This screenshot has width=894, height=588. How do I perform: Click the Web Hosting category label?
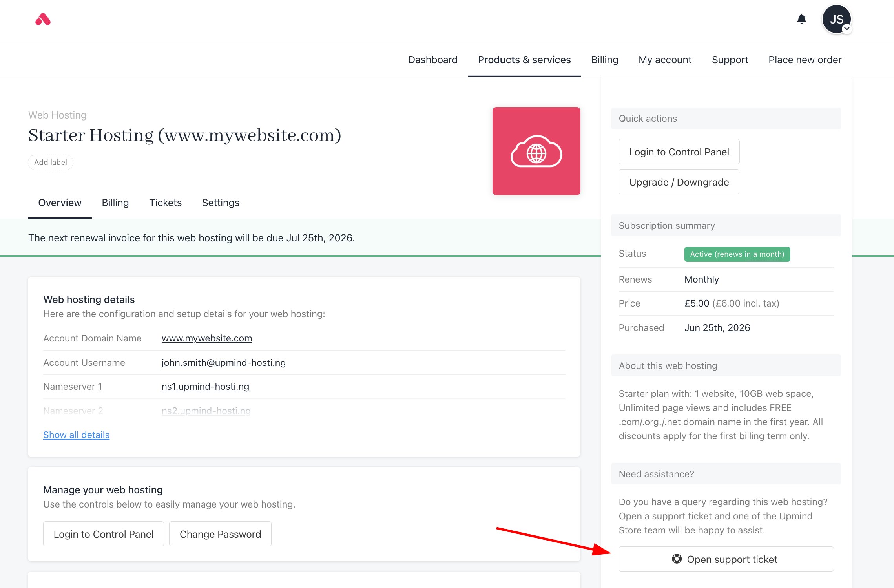click(57, 115)
